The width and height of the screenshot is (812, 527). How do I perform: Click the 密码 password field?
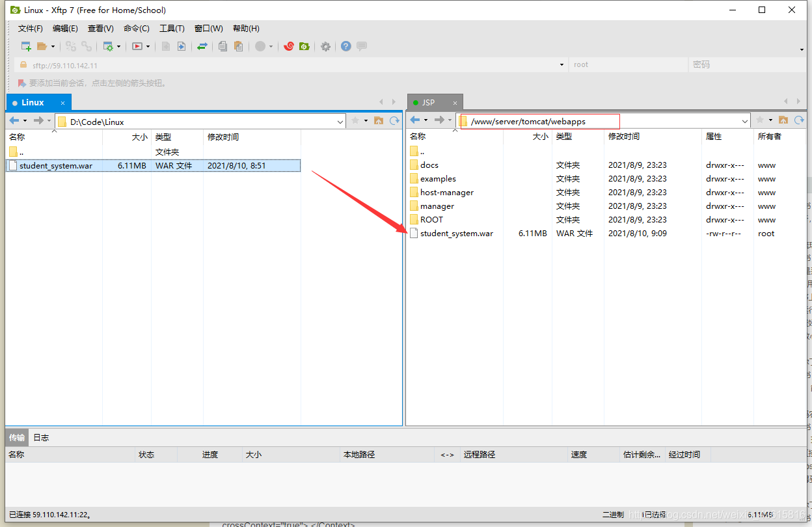[x=747, y=65]
